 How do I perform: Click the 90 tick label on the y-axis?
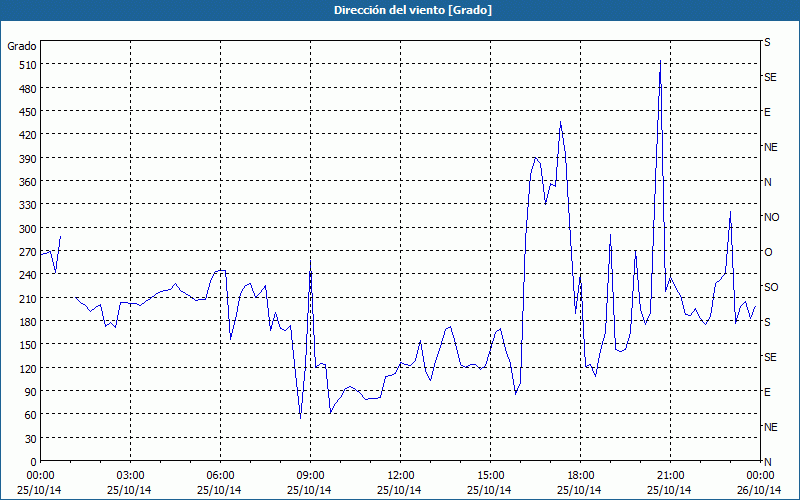(27, 391)
